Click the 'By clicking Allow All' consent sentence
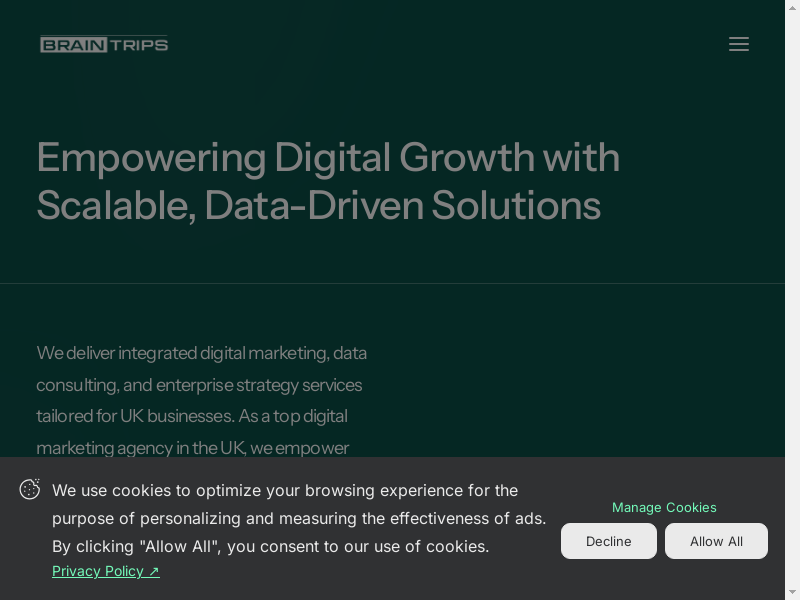This screenshot has width=800, height=600. pyautogui.click(x=270, y=546)
